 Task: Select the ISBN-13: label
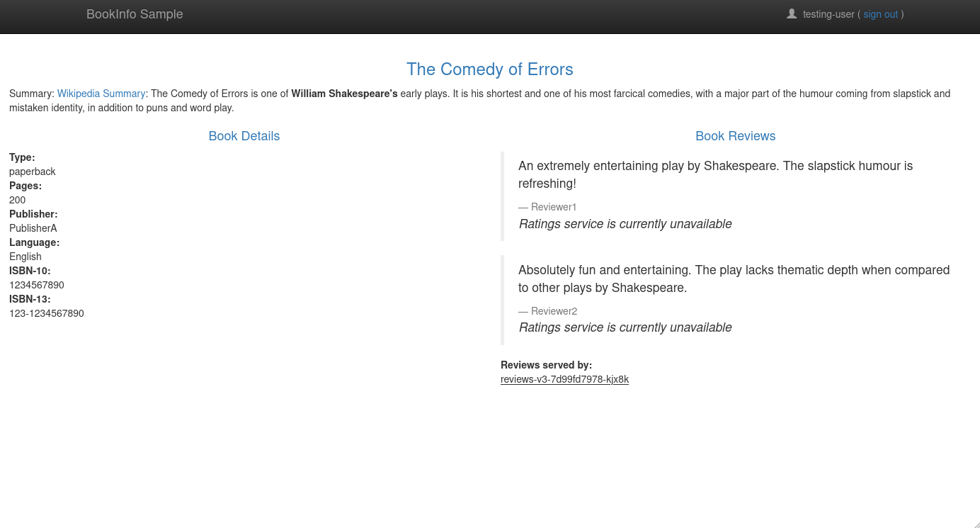point(30,299)
